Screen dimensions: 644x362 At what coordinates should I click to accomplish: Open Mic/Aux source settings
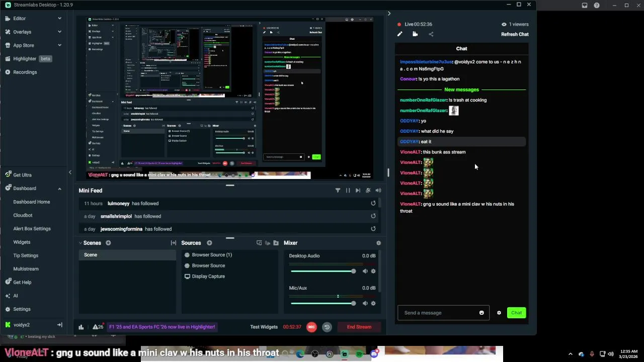[x=373, y=304]
